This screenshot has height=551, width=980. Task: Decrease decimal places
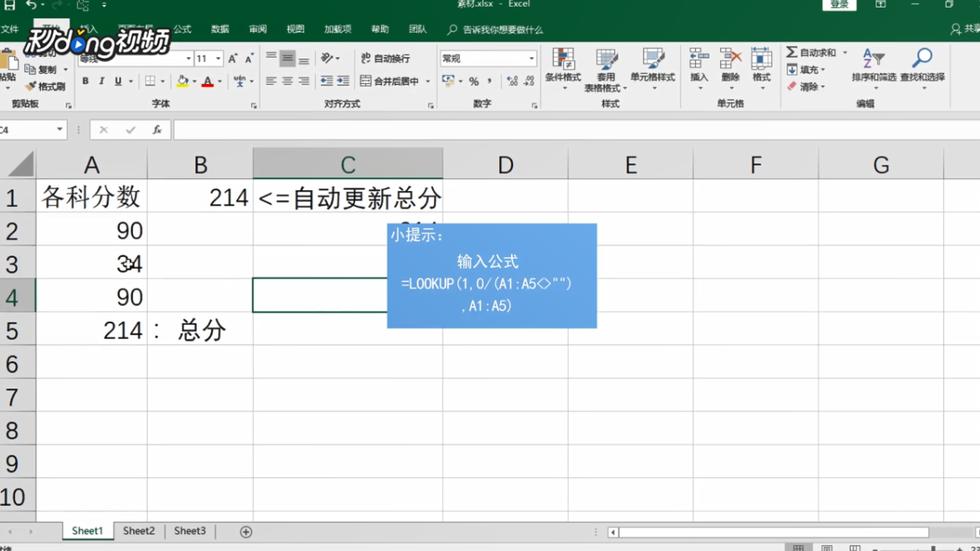click(529, 81)
